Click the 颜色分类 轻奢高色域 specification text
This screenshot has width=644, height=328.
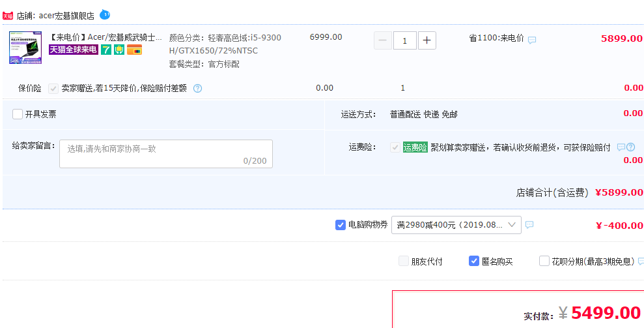pos(225,44)
